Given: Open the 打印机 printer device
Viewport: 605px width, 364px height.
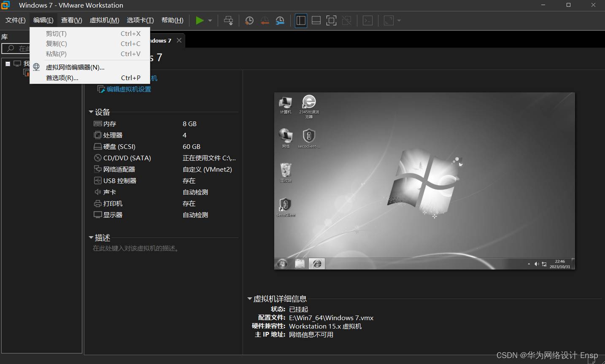Looking at the screenshot, I should pos(113,204).
